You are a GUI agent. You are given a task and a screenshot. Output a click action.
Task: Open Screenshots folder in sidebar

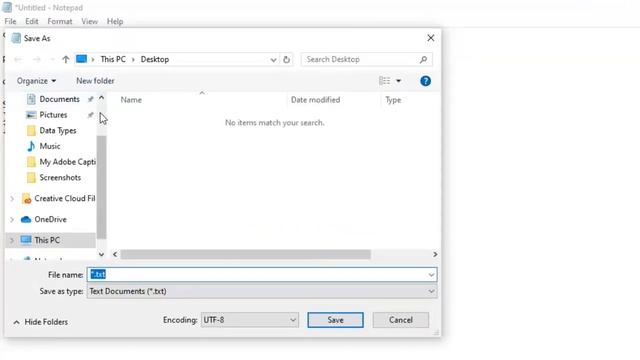click(x=60, y=178)
